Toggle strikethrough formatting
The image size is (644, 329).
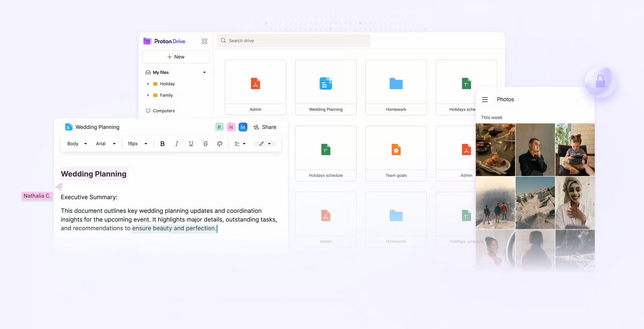(x=205, y=144)
